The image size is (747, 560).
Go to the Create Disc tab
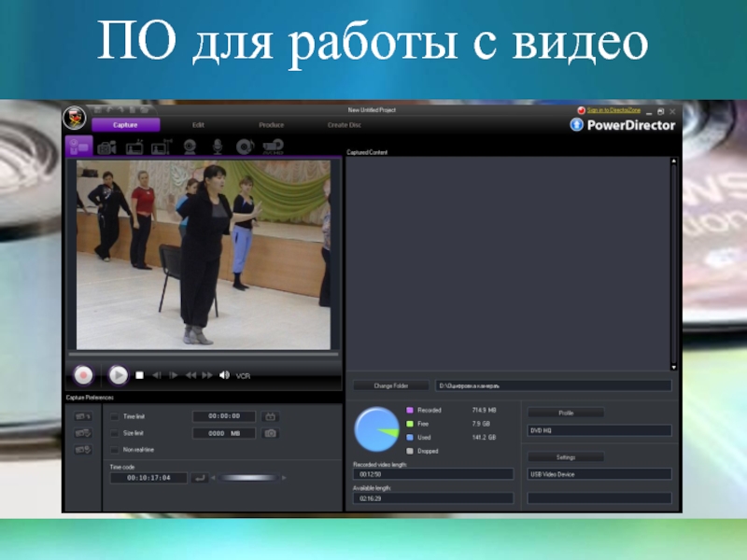pyautogui.click(x=344, y=124)
